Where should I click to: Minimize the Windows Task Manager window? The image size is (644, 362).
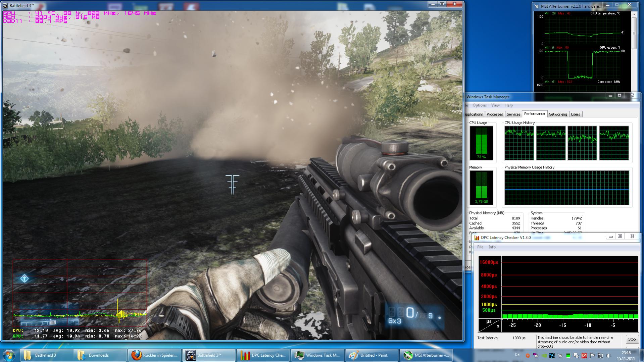610,96
